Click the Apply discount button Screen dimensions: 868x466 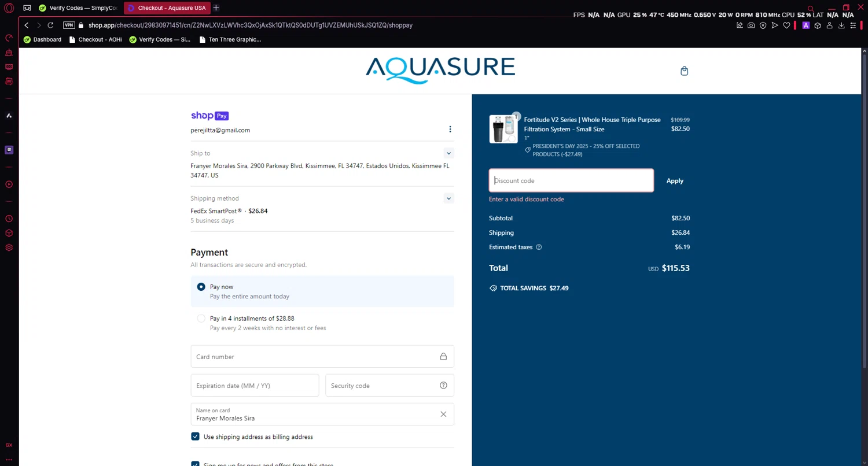click(675, 181)
